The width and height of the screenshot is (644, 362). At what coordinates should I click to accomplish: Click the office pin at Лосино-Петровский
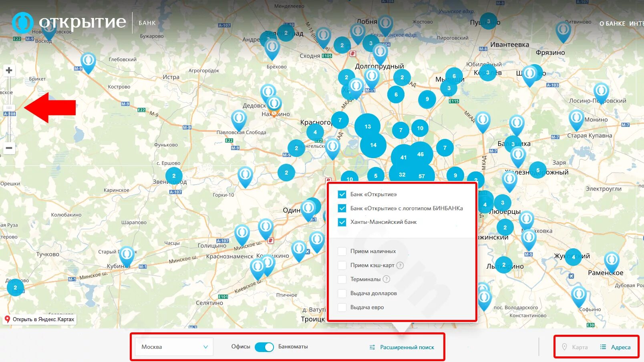coord(601,93)
